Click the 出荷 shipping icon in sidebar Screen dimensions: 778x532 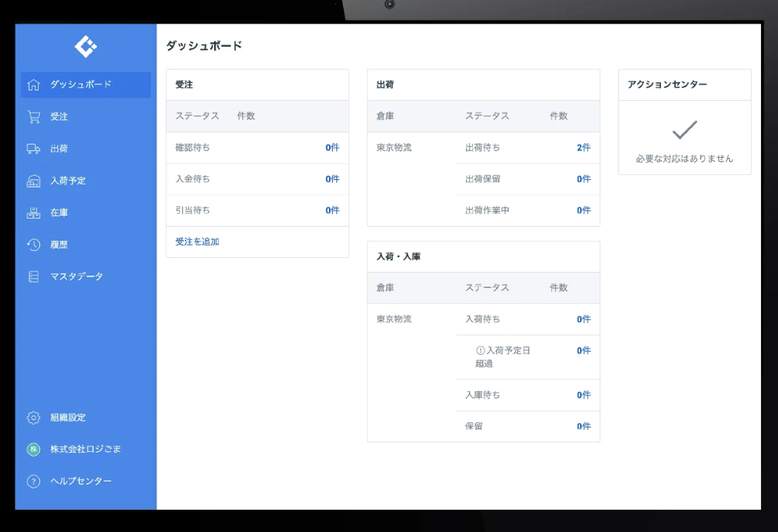[33, 148]
